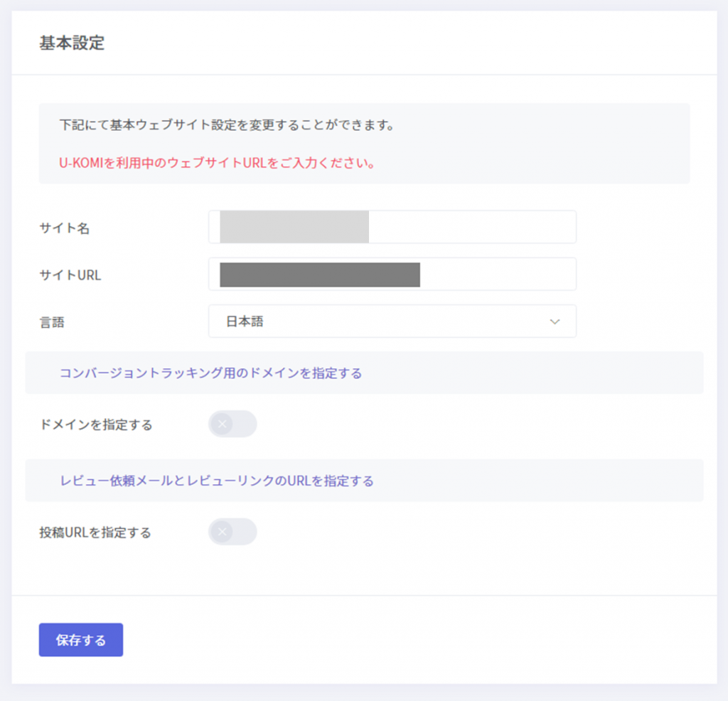Click the サイトURL field label
Screen dimensions: 728x701
click(x=70, y=275)
